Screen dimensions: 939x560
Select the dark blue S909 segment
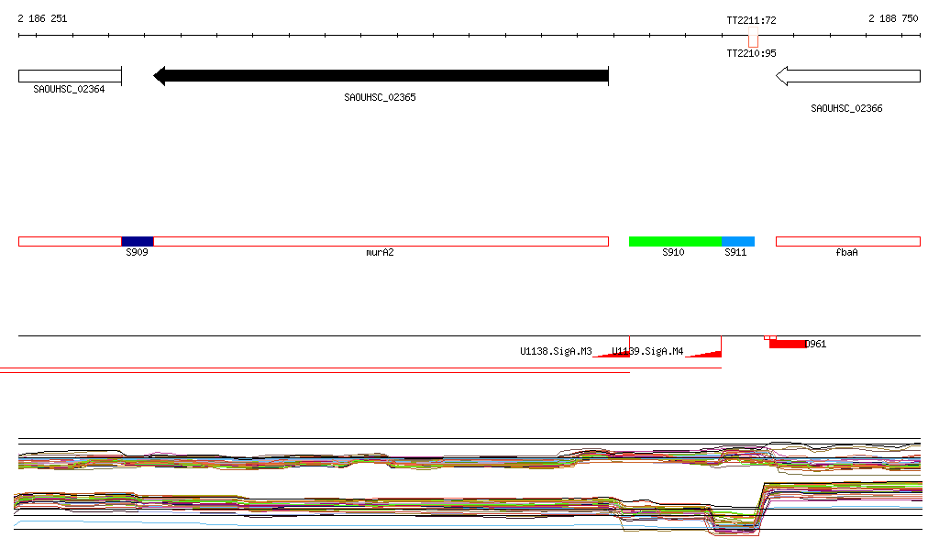(138, 241)
